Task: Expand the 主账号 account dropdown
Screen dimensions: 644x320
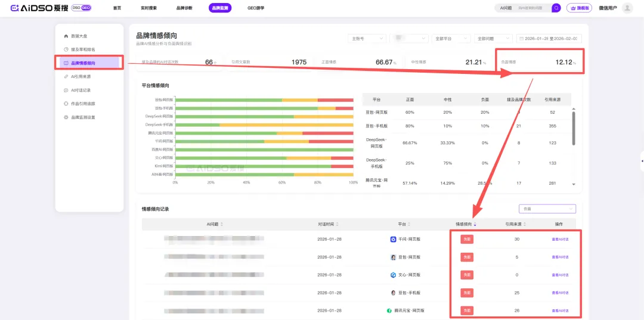Action: [366, 38]
